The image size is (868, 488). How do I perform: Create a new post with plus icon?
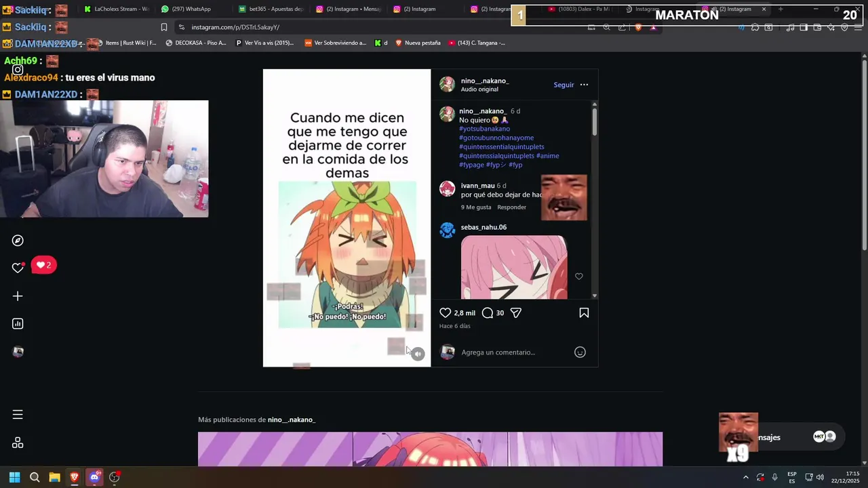coord(18,296)
